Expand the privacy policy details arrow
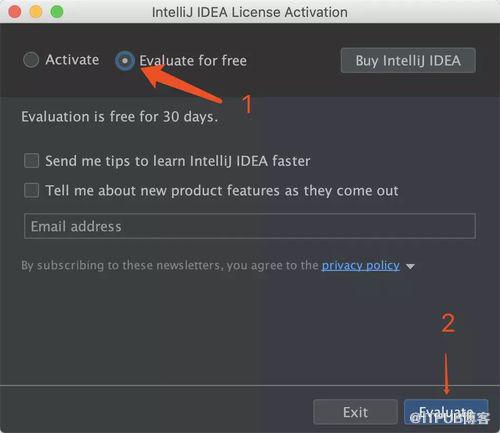This screenshot has height=433, width=500. tap(410, 266)
